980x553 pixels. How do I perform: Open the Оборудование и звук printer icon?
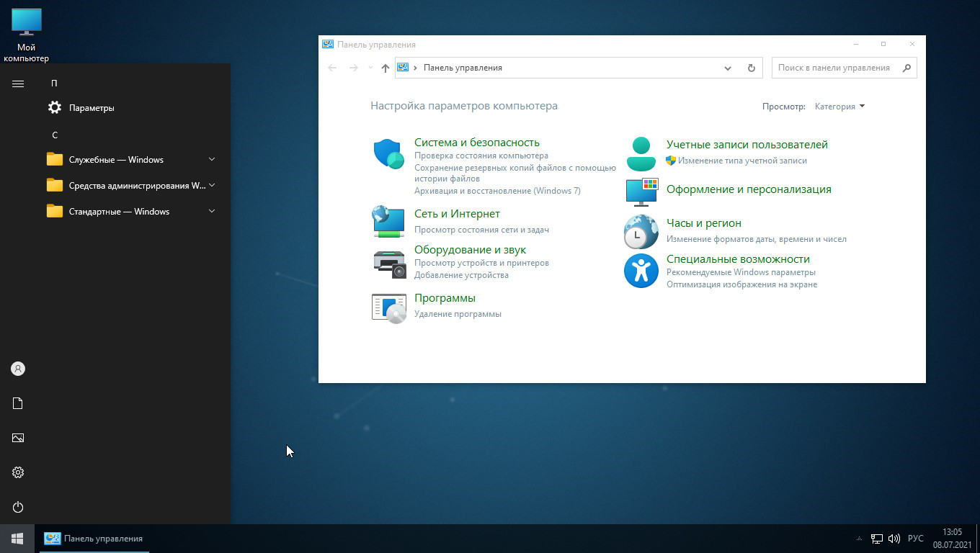[x=390, y=264]
